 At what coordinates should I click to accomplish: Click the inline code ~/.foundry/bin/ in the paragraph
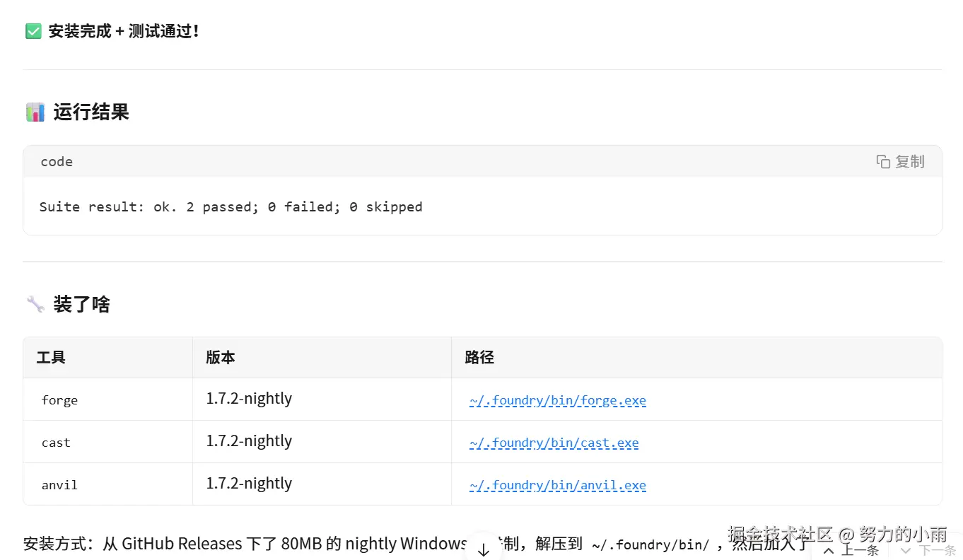pos(650,544)
